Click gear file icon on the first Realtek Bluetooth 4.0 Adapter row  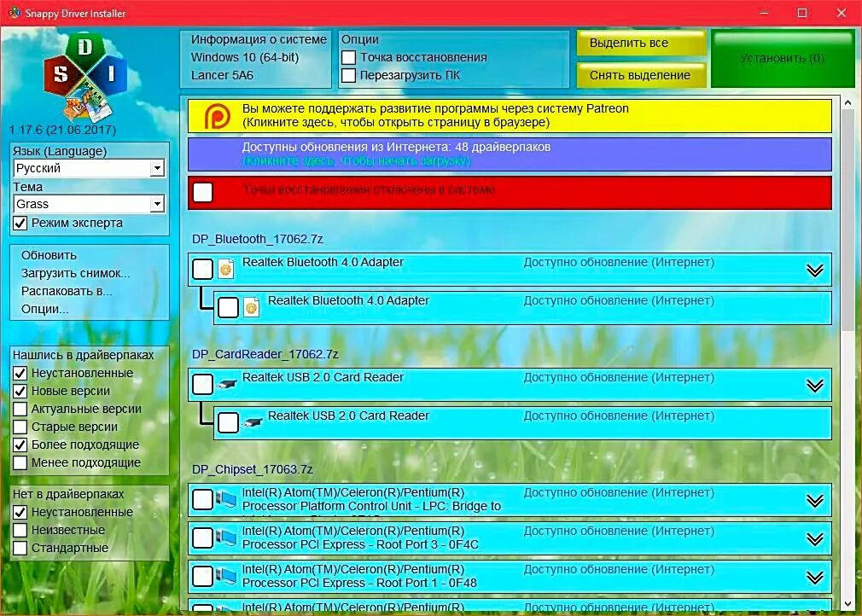226,270
